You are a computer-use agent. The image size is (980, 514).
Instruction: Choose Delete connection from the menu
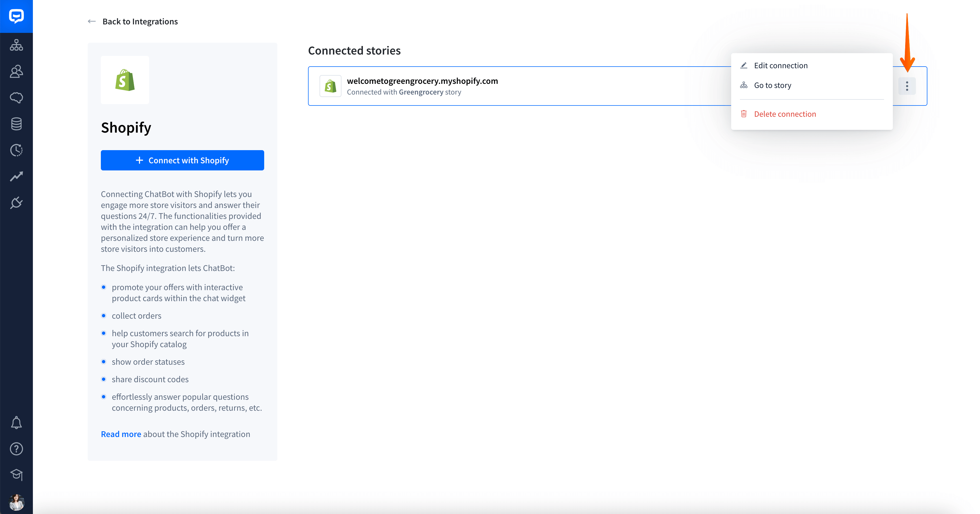point(812,114)
